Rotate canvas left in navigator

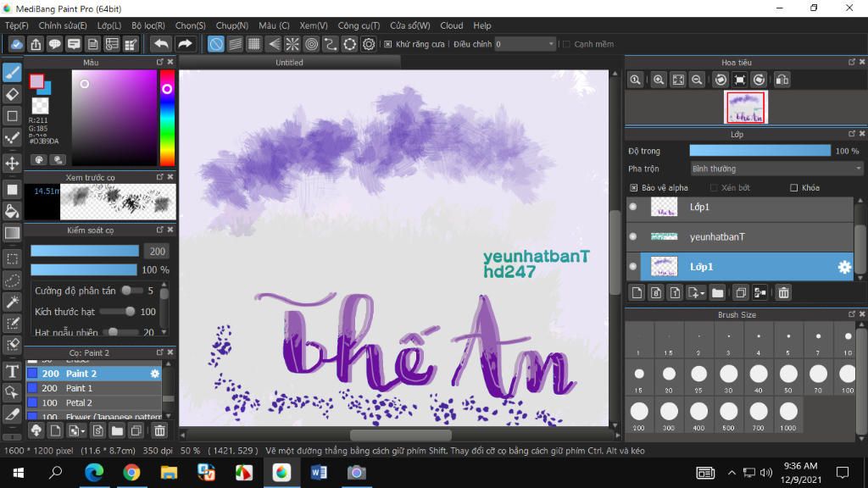tap(721, 80)
